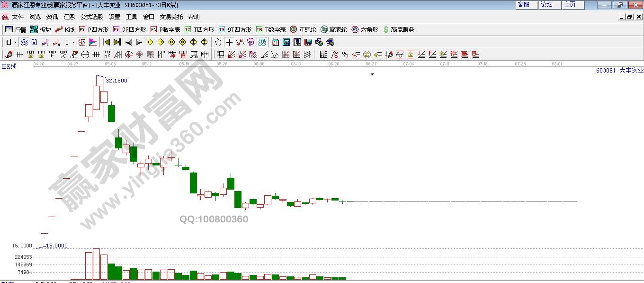Screen dimensions: 644x283
Task: Open the 六角形 hexagon chart tool
Action: 365,29
